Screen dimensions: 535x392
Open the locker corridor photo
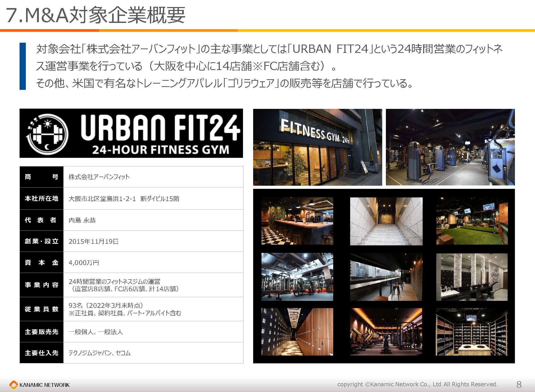[x=297, y=332]
